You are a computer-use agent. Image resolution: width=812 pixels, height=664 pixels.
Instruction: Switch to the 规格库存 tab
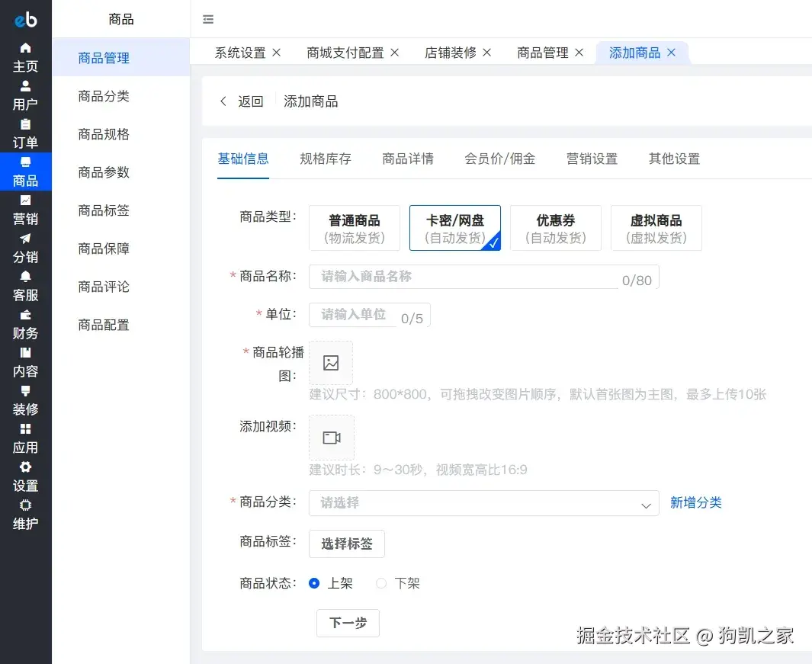(326, 159)
